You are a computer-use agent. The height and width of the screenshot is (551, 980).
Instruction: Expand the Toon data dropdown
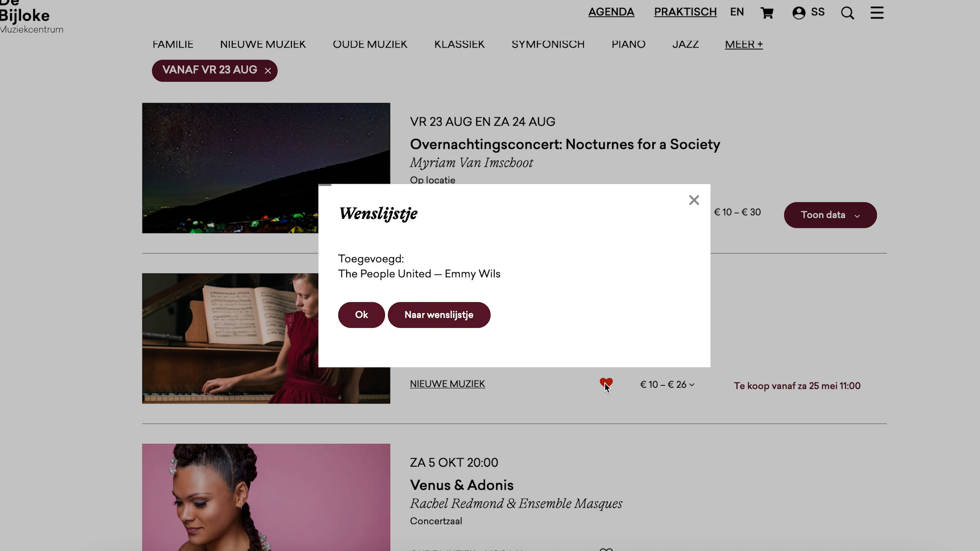point(830,215)
